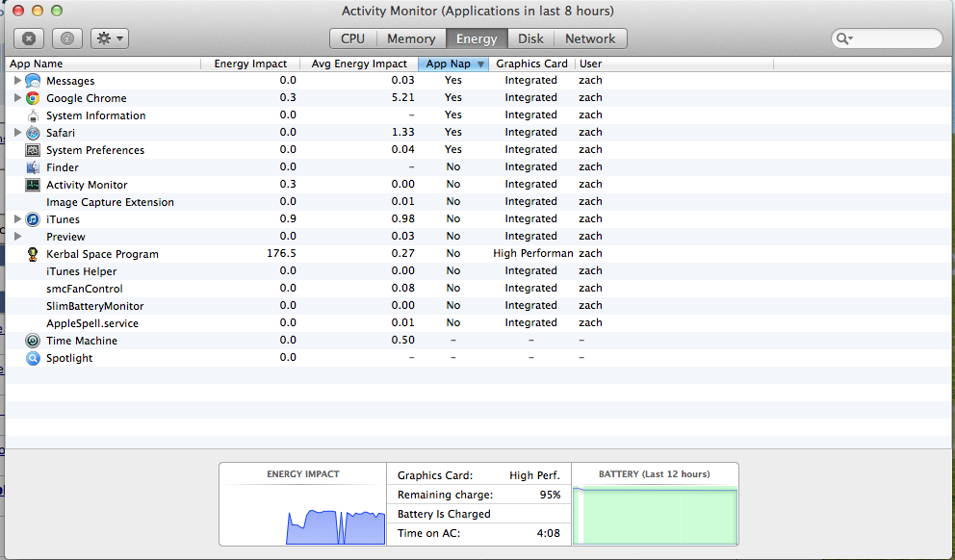Sort by Avg Energy Impact column
Screen dimensions: 955x560
coord(359,64)
